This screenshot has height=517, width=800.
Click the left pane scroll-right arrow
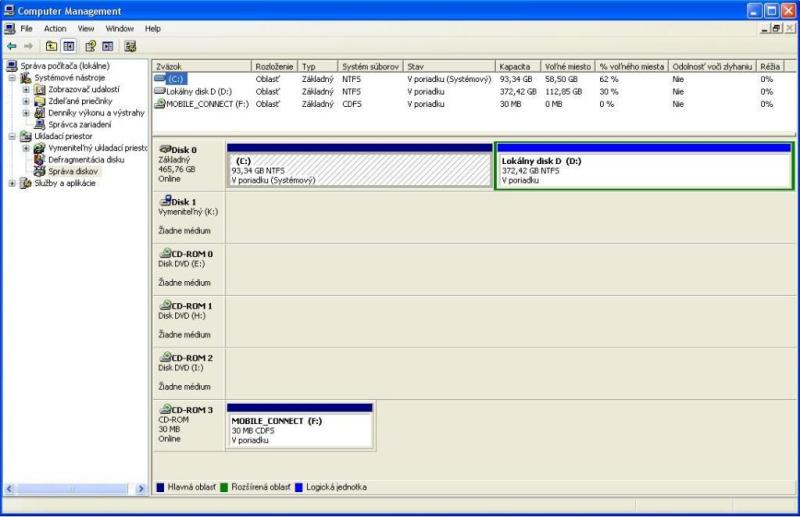[141, 488]
